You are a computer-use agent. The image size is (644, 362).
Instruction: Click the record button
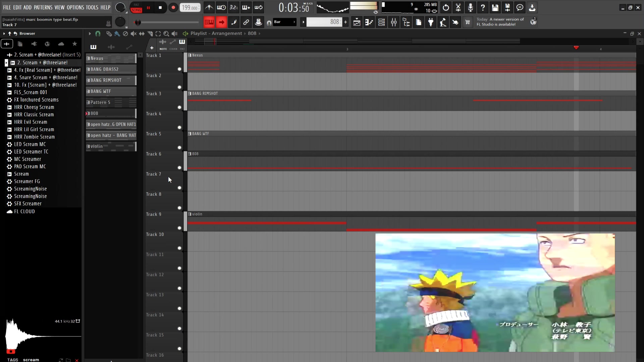[173, 7]
